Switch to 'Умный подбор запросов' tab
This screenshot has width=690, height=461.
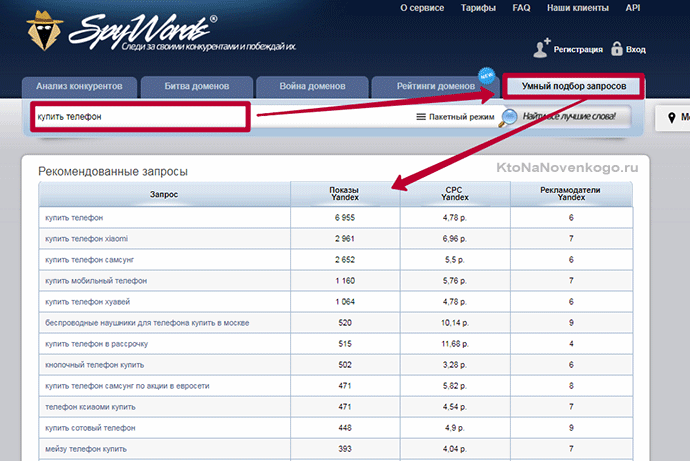(574, 86)
